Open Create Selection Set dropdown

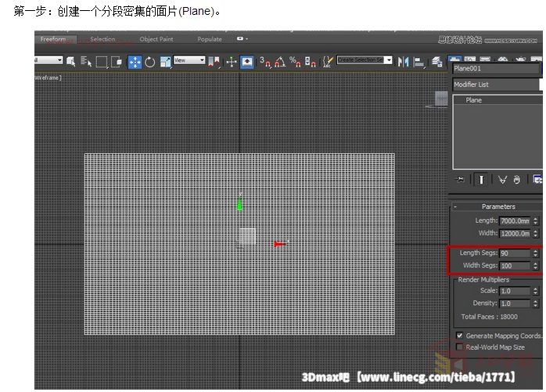(x=365, y=60)
